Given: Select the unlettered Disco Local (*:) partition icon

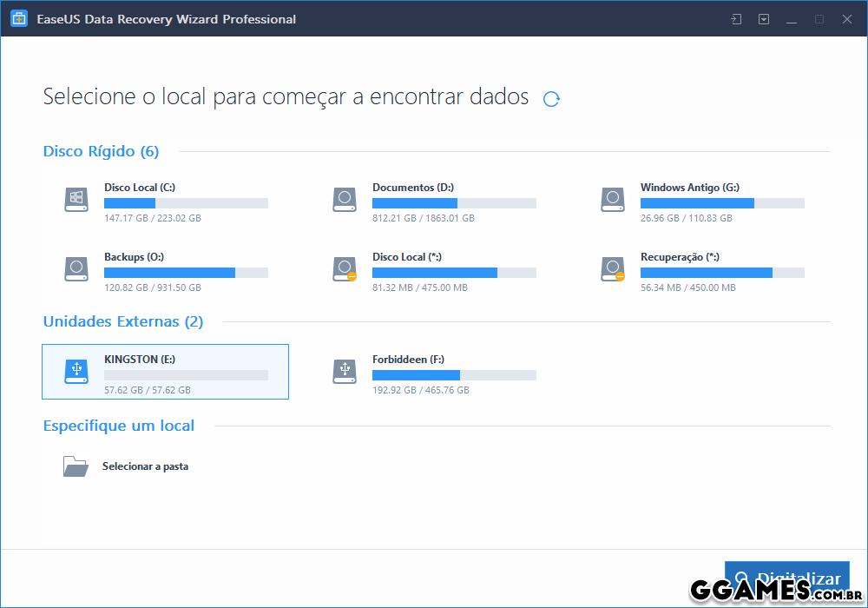Looking at the screenshot, I should pyautogui.click(x=345, y=269).
